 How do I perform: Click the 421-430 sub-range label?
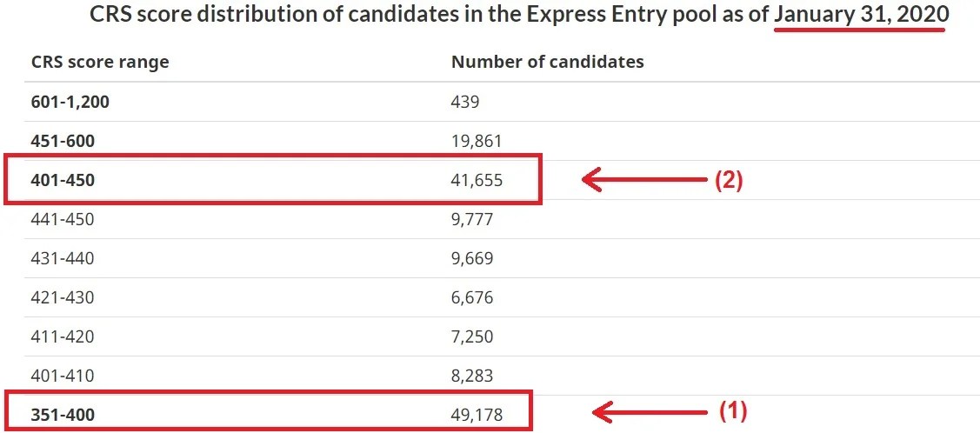point(63,297)
